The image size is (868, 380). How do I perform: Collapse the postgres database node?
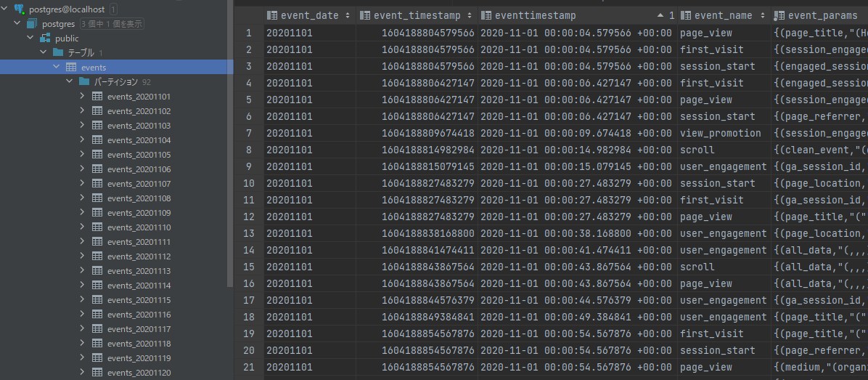pyautogui.click(x=17, y=24)
